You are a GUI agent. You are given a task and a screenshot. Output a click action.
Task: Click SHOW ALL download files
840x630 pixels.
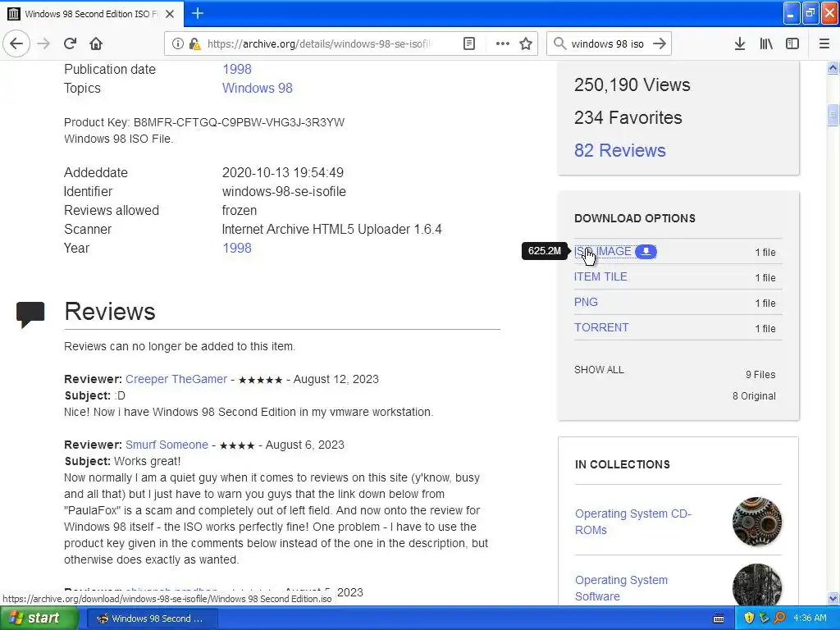[599, 370]
